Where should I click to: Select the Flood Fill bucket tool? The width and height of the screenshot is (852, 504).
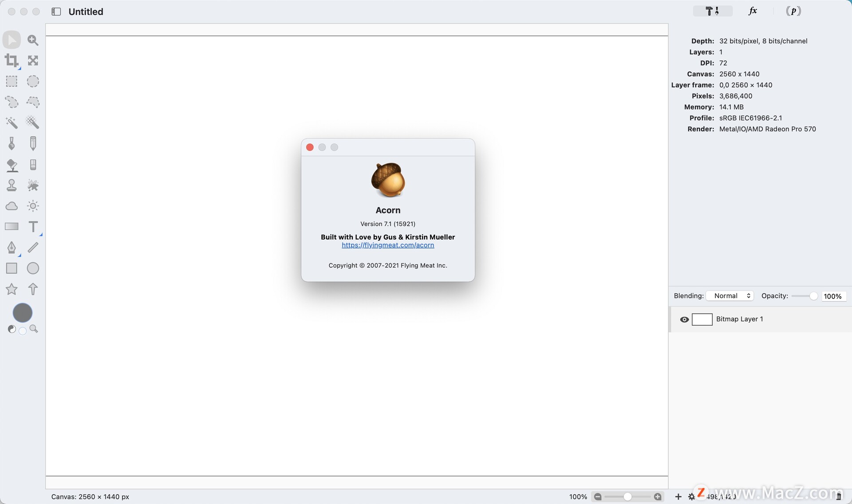pos(12,165)
